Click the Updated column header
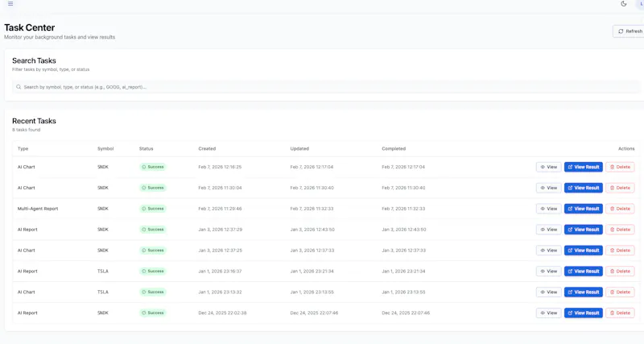 (x=299, y=149)
